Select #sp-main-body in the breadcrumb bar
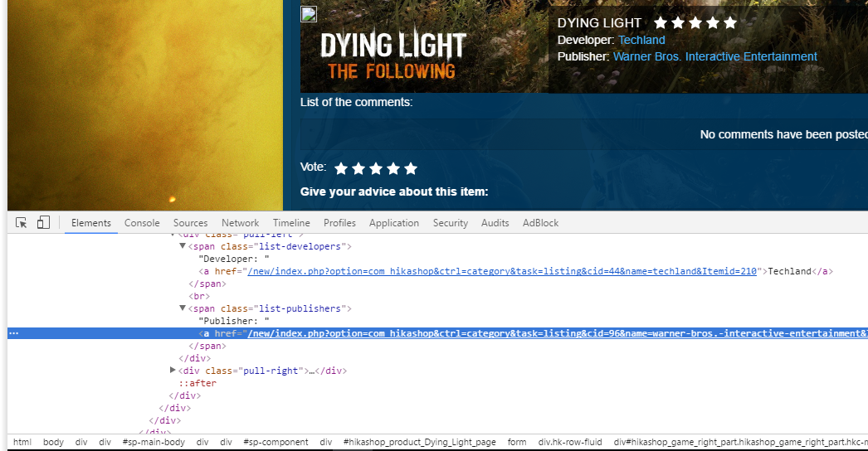The image size is (868, 451). pyautogui.click(x=154, y=443)
